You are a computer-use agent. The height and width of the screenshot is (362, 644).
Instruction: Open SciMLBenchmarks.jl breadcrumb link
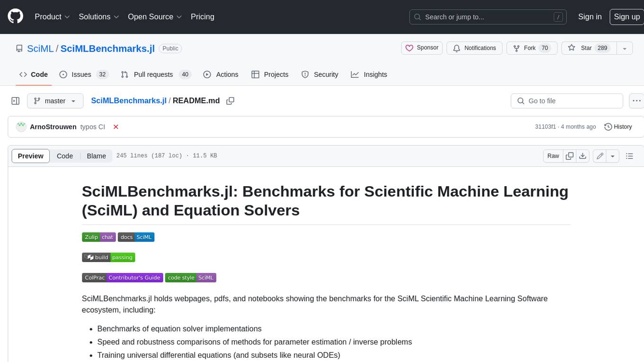click(x=129, y=100)
